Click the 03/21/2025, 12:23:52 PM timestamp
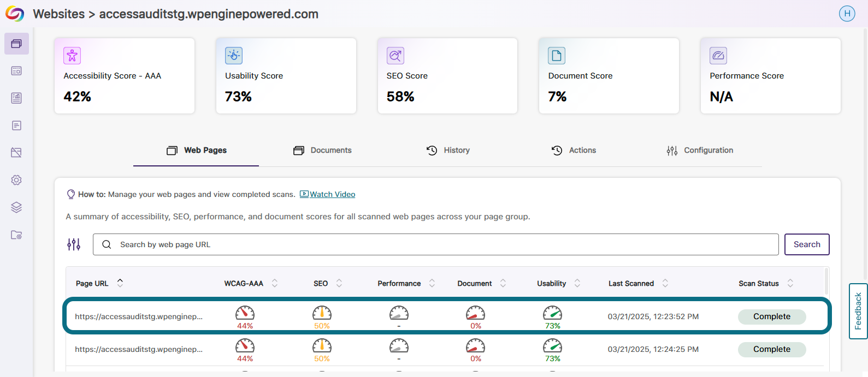Image resolution: width=868 pixels, height=377 pixels. pos(653,316)
